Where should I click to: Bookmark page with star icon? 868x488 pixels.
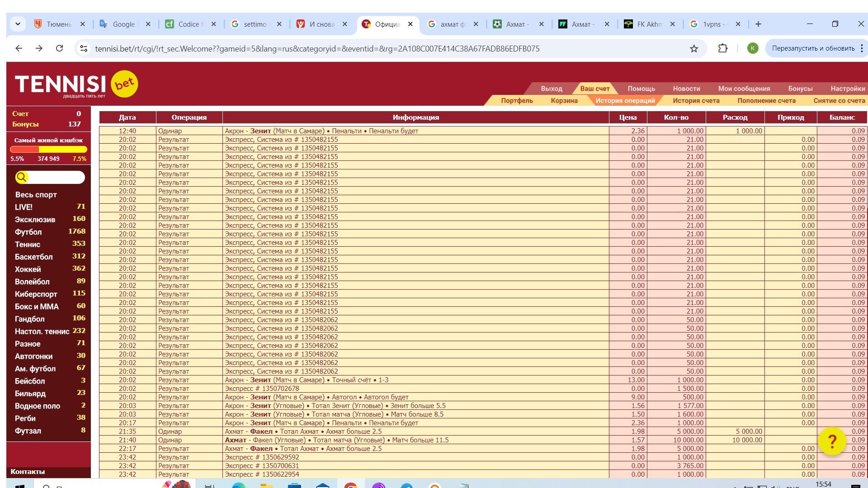coord(694,48)
